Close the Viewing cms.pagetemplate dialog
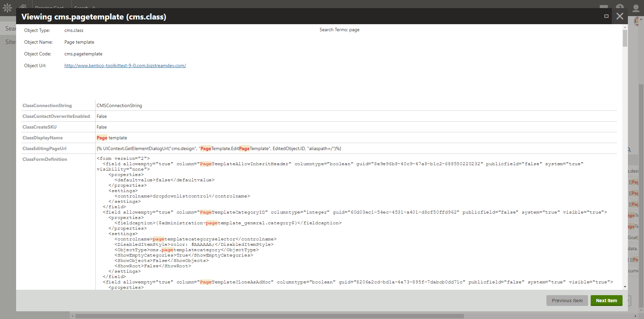644x319 pixels. click(620, 16)
